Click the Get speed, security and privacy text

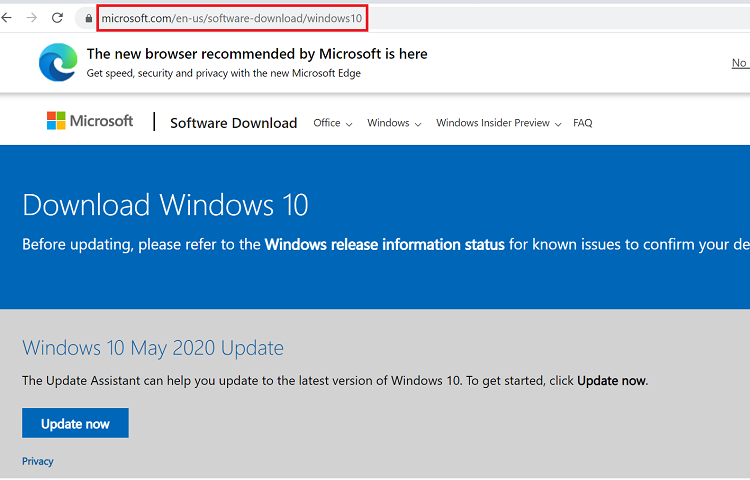point(223,73)
